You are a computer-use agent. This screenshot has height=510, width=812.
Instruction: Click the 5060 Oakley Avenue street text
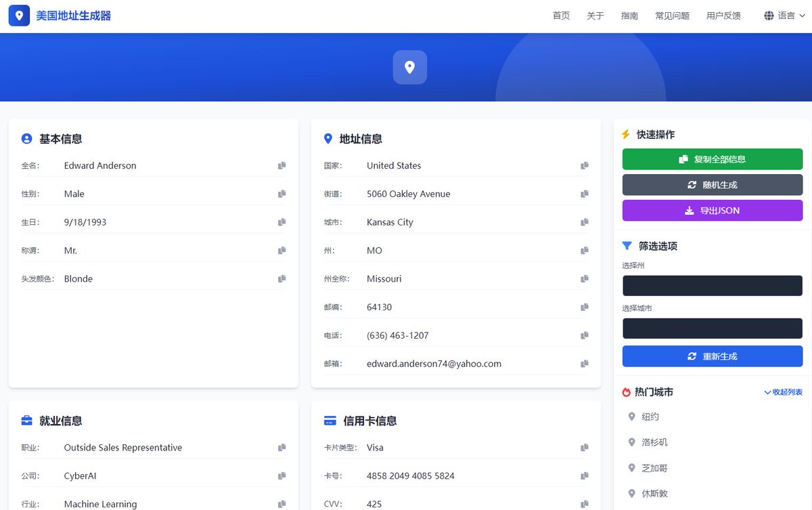point(408,194)
